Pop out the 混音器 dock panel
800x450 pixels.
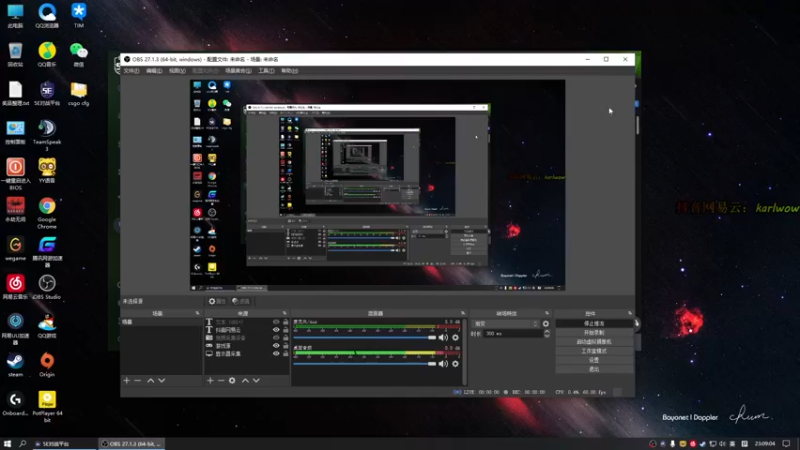coord(463,313)
